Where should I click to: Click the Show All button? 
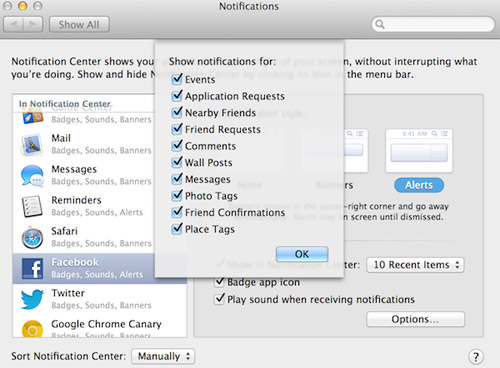(x=79, y=25)
